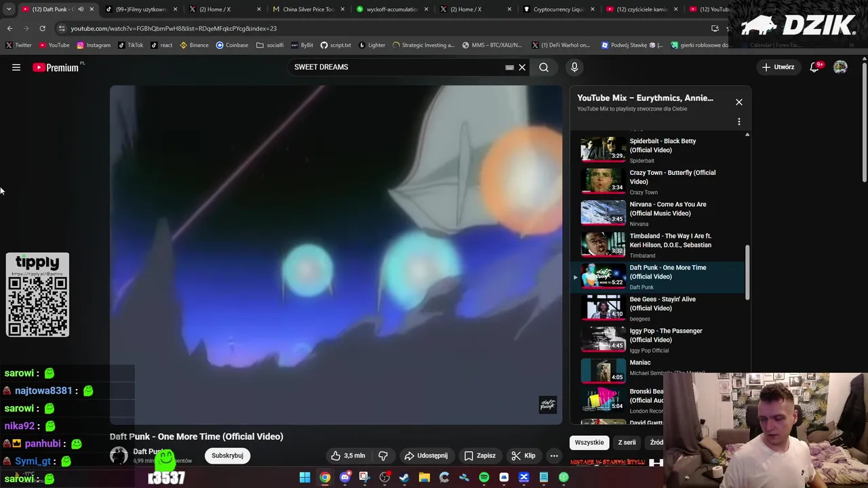The height and width of the screenshot is (488, 868).
Task: Select the Wszystkie filter chip
Action: 589,443
